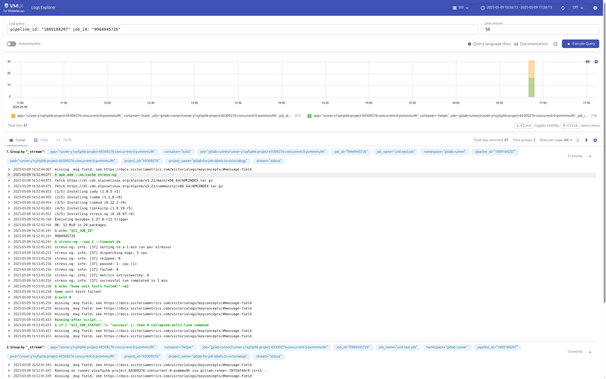
Task: Click the download logs icon
Action: coord(586,140)
